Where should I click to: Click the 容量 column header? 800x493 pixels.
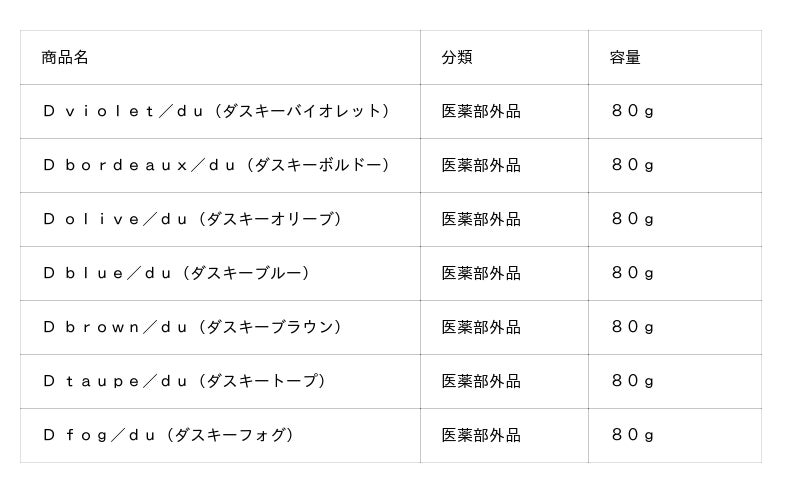(x=625, y=58)
